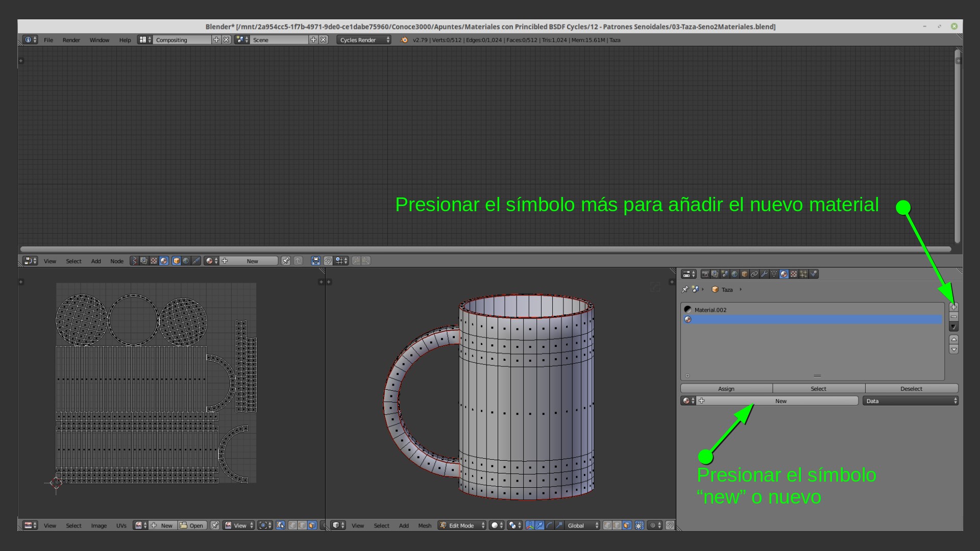
Task: Open the World properties tab
Action: point(734,274)
